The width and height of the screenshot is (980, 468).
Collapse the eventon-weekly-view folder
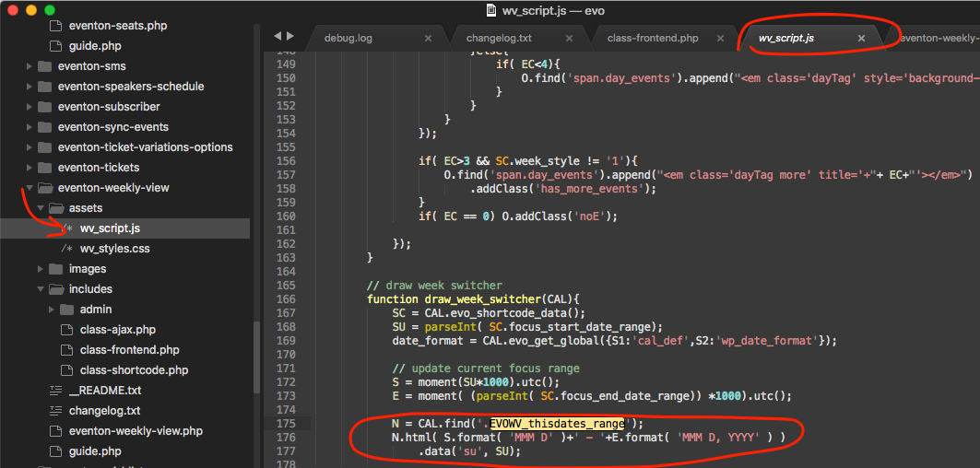tap(30, 188)
